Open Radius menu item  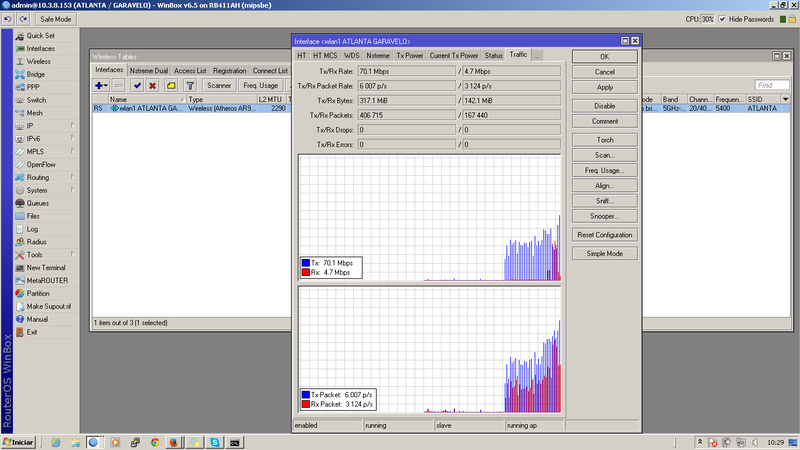pyautogui.click(x=36, y=242)
